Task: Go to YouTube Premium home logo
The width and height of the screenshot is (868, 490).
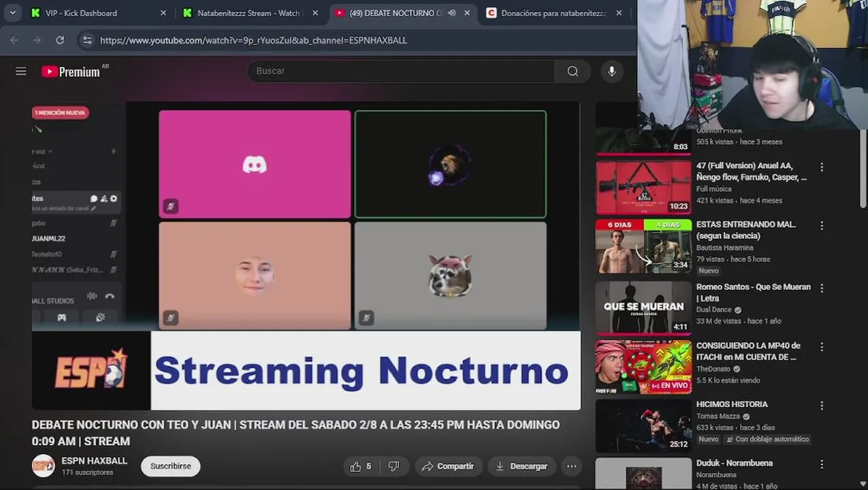Action: point(71,71)
